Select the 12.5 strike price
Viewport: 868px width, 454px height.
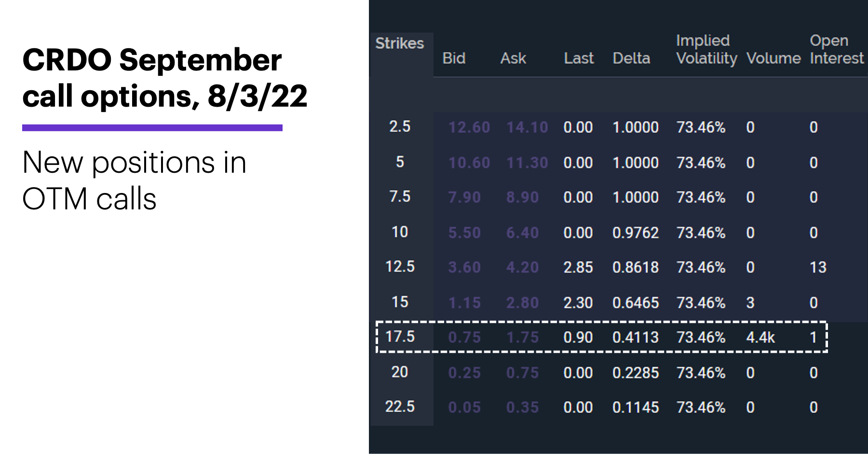[x=400, y=266]
